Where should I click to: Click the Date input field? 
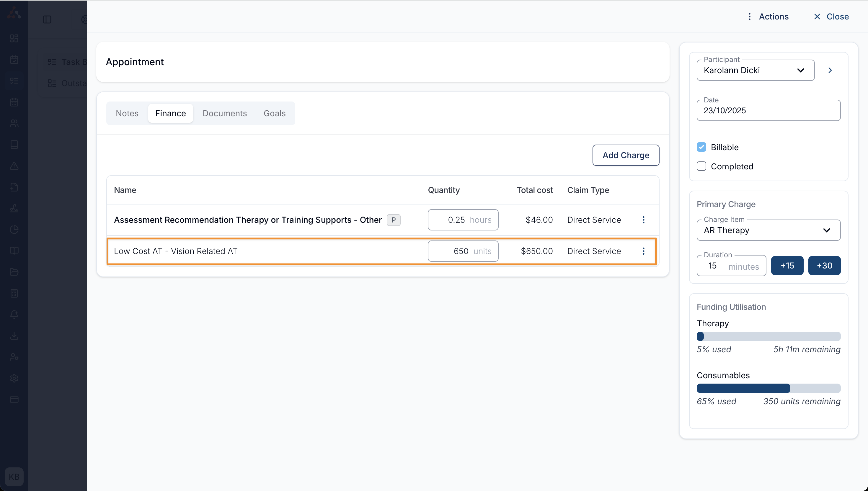tap(768, 111)
